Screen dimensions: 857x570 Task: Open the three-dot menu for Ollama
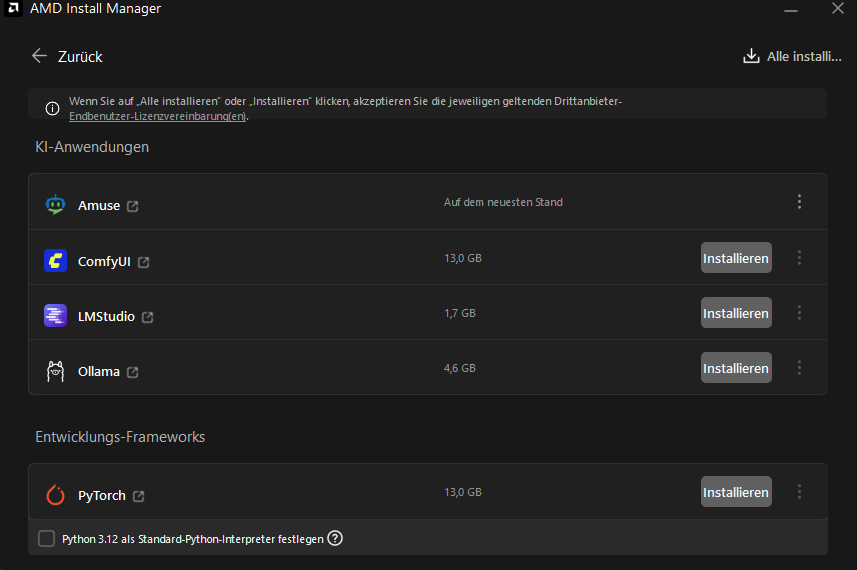tap(799, 367)
